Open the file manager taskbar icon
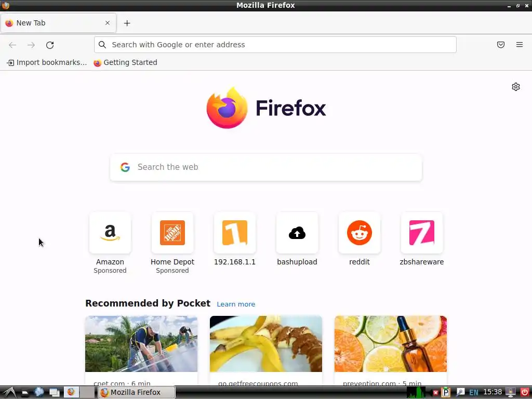Viewport: 532px width, 399px height. pos(25,393)
